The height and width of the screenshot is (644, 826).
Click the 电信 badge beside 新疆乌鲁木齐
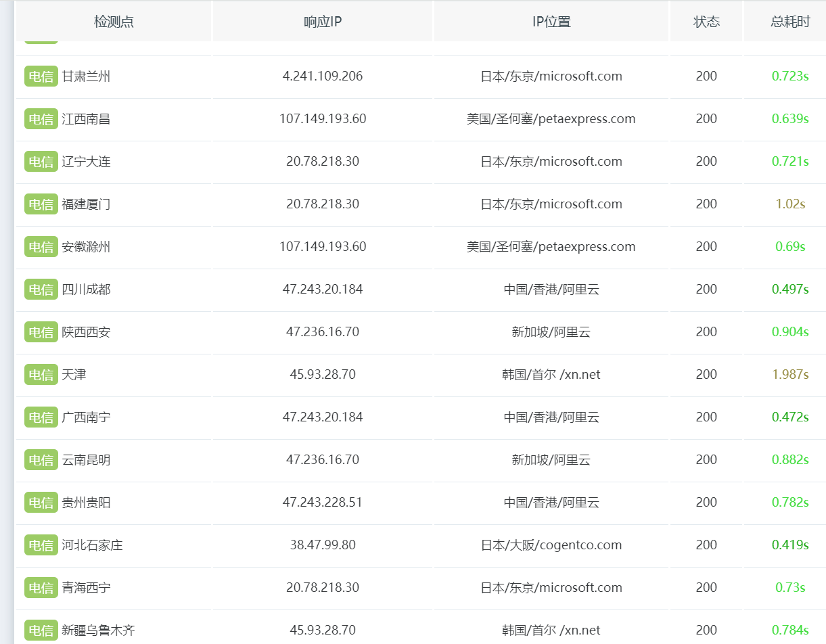pos(41,630)
